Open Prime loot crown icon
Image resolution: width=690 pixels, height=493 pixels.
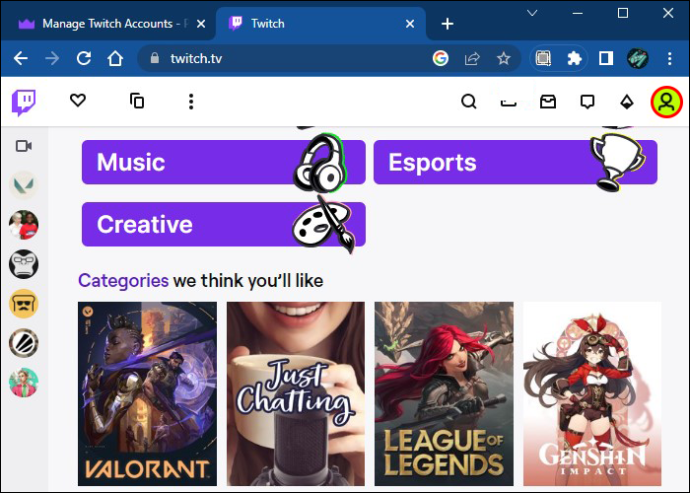(508, 103)
